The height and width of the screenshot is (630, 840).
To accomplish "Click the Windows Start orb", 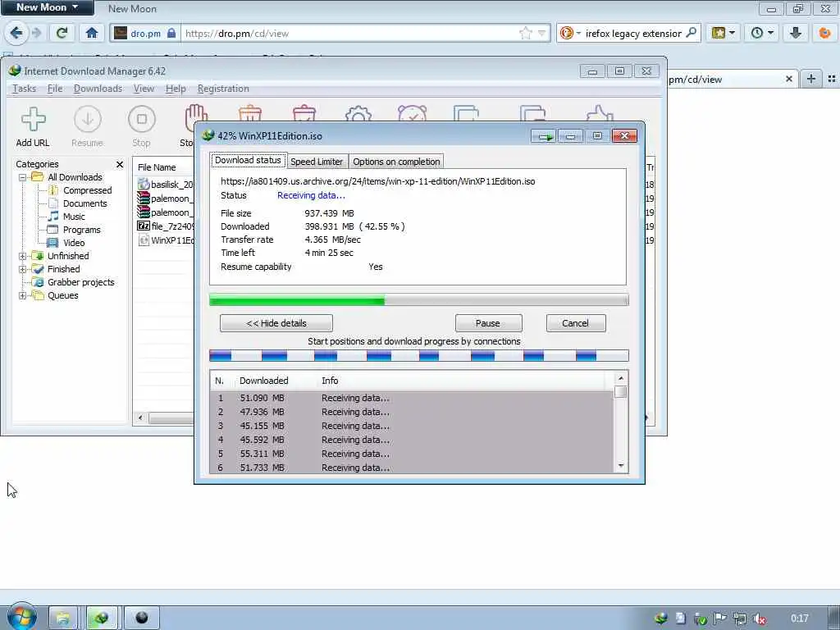I will (x=21, y=617).
